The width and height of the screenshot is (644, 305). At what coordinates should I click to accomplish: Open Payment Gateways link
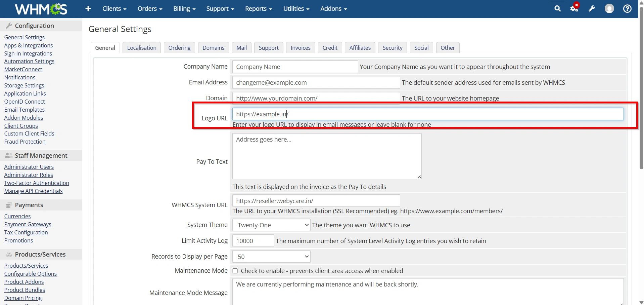point(28,224)
